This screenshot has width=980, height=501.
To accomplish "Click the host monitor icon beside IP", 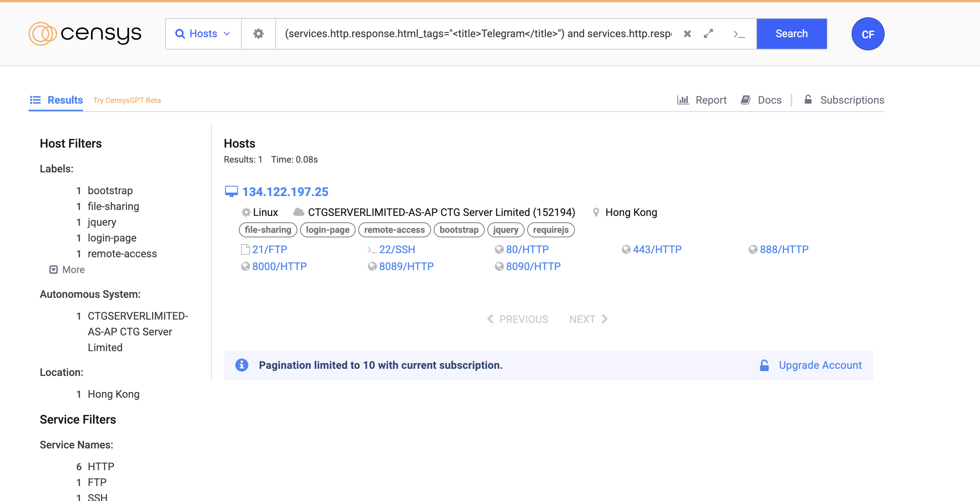I will click(x=231, y=191).
